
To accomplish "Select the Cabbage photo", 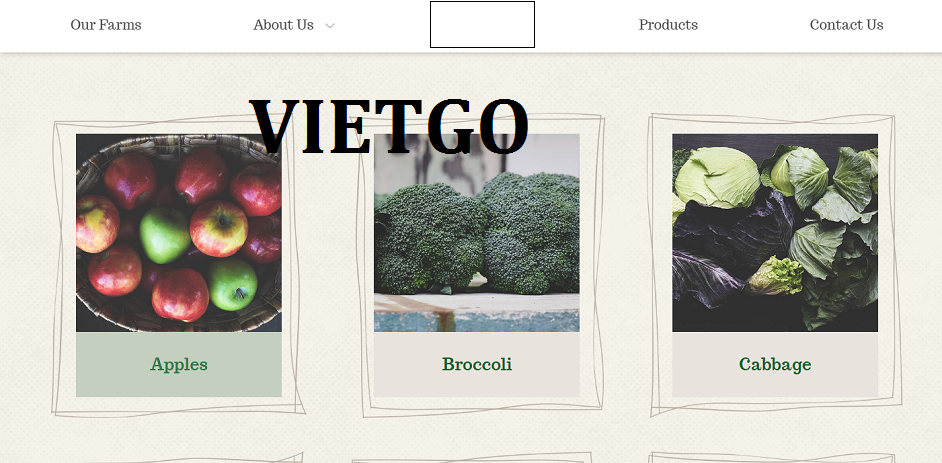I will point(774,233).
